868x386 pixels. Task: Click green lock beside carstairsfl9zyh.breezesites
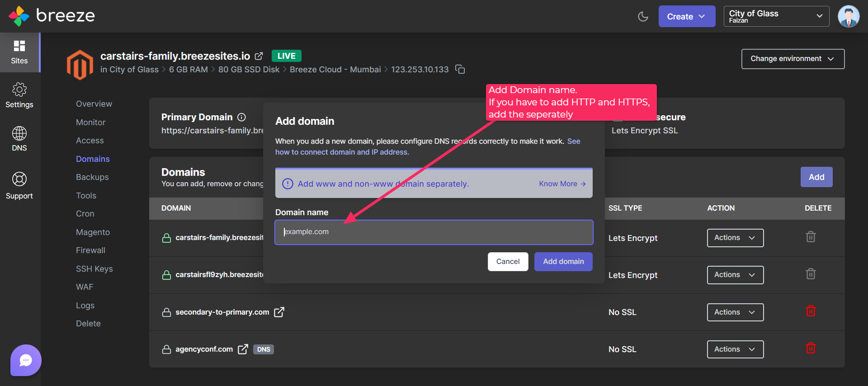click(x=166, y=275)
